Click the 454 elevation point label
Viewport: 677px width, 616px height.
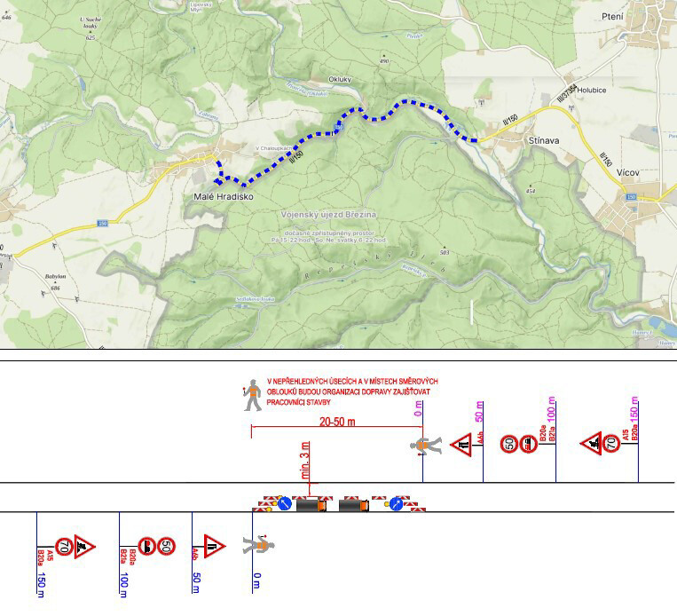point(531,191)
